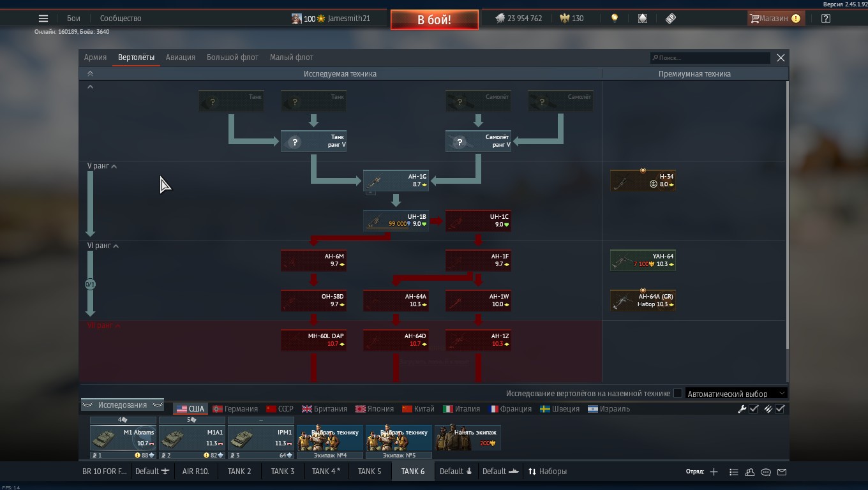Select the OH-58D helicopter card
The image size is (868, 490).
[x=313, y=301]
